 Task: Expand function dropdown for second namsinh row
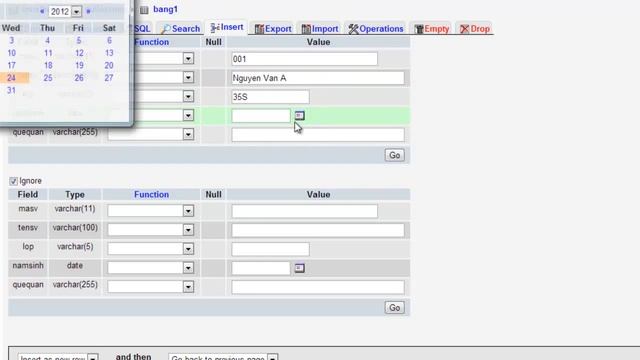coord(188,268)
